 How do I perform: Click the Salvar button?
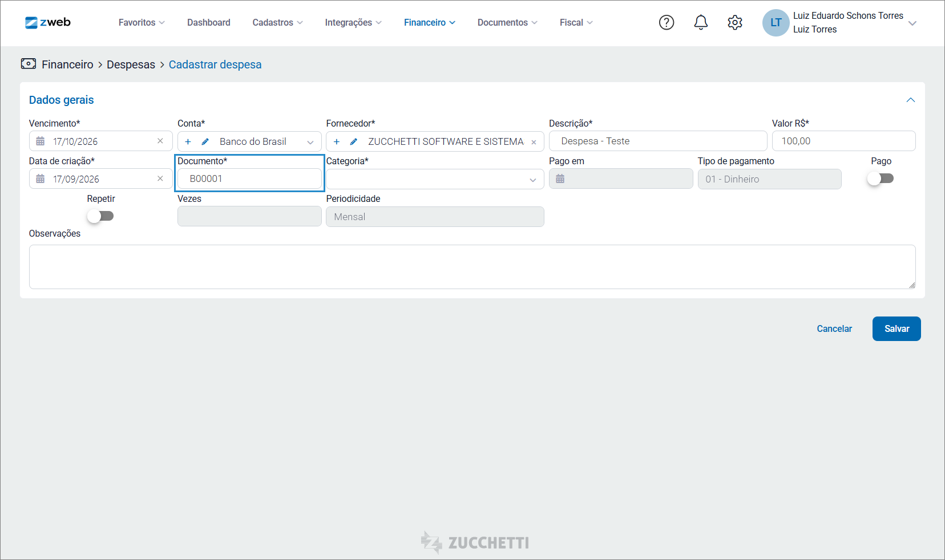[x=896, y=328]
